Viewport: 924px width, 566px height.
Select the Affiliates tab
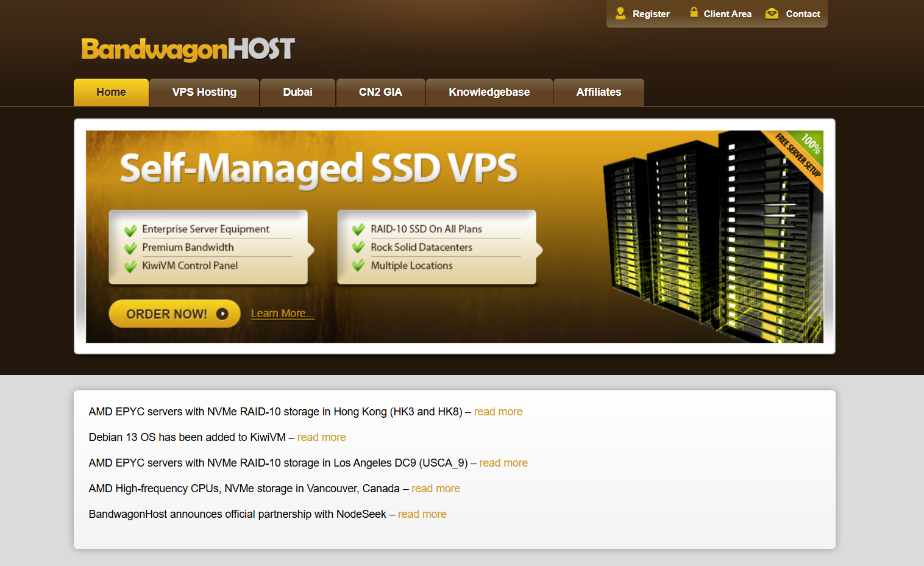[599, 93]
